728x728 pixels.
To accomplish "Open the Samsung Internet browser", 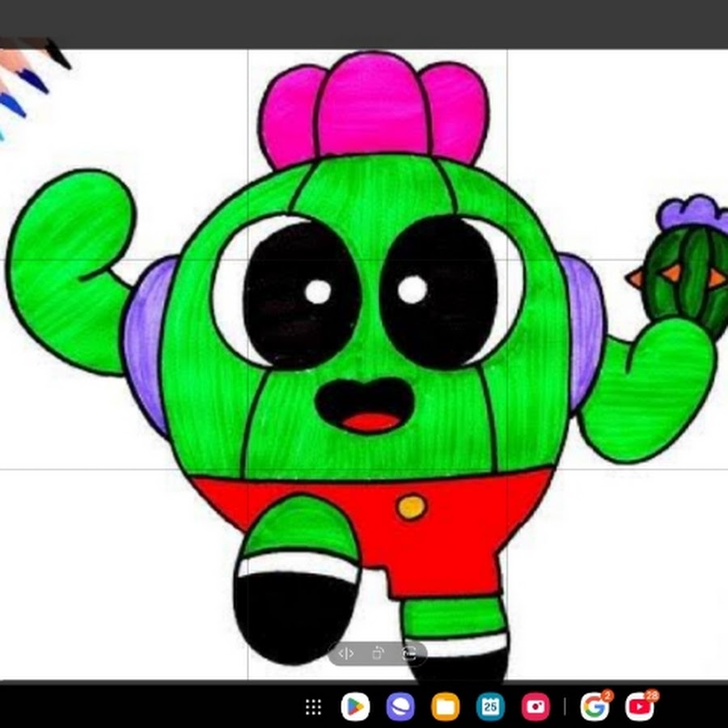I will coord(400,707).
